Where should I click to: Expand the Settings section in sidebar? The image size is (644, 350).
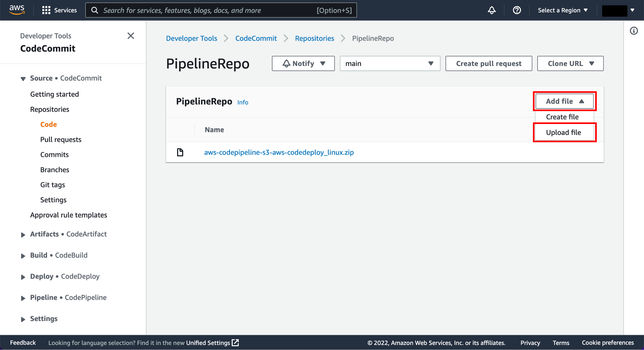tap(23, 319)
